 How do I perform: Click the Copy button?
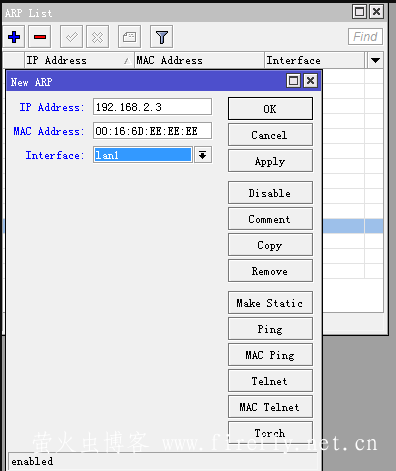click(270, 245)
